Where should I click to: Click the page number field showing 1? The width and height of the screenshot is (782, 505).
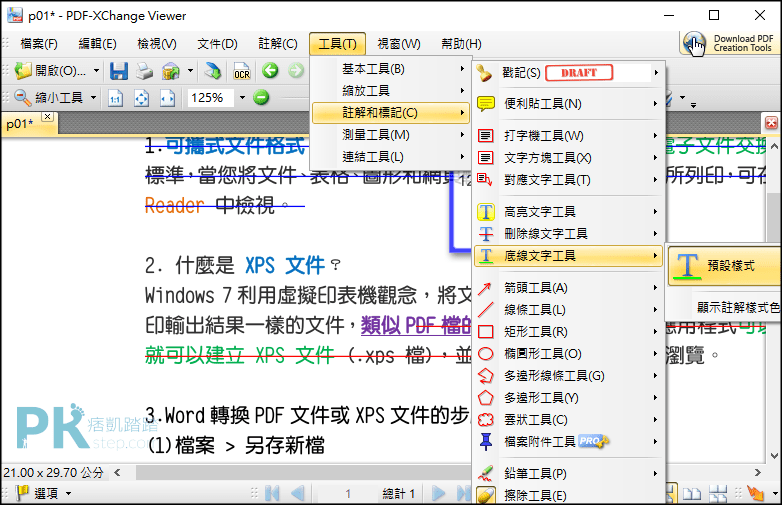pos(348,494)
